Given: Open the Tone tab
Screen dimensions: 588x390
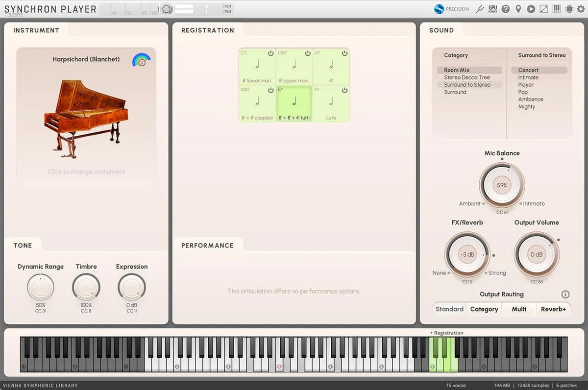Looking at the screenshot, I should click(x=23, y=245).
